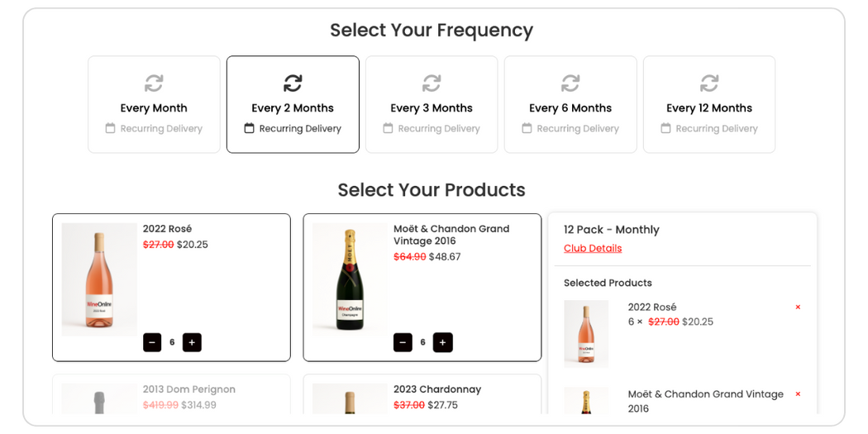Viewport: 868px width, 434px height.
Task: Click the Every Month sync arrows icon
Action: (154, 83)
